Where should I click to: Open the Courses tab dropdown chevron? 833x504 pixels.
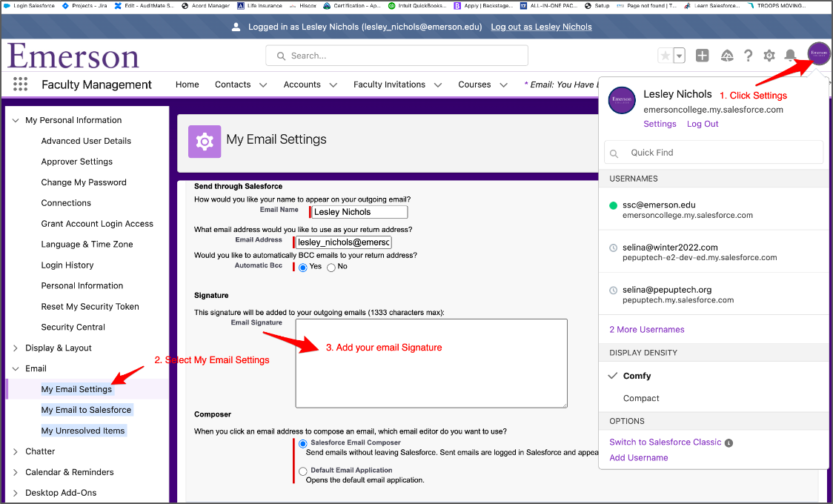(x=504, y=85)
